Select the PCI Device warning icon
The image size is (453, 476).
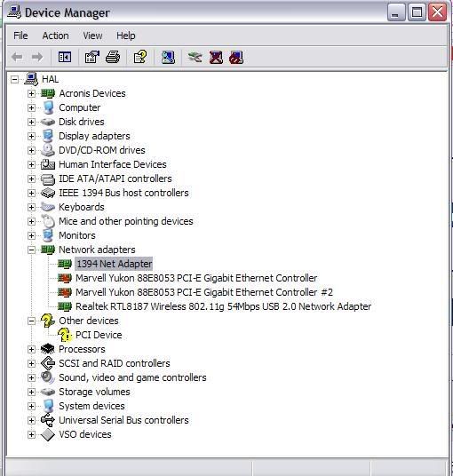(64, 335)
